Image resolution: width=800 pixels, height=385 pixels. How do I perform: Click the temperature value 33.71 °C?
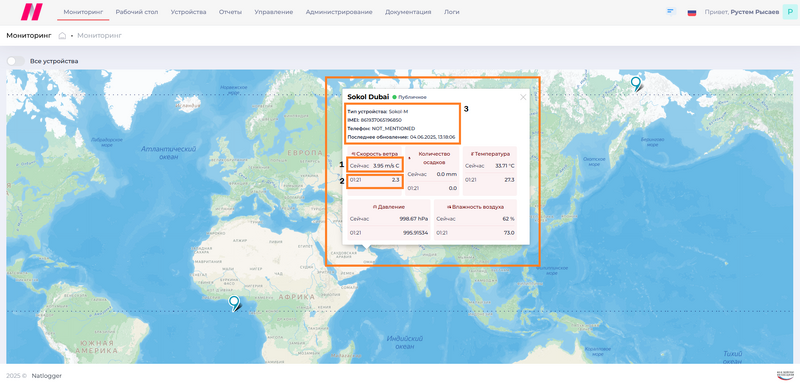click(505, 166)
